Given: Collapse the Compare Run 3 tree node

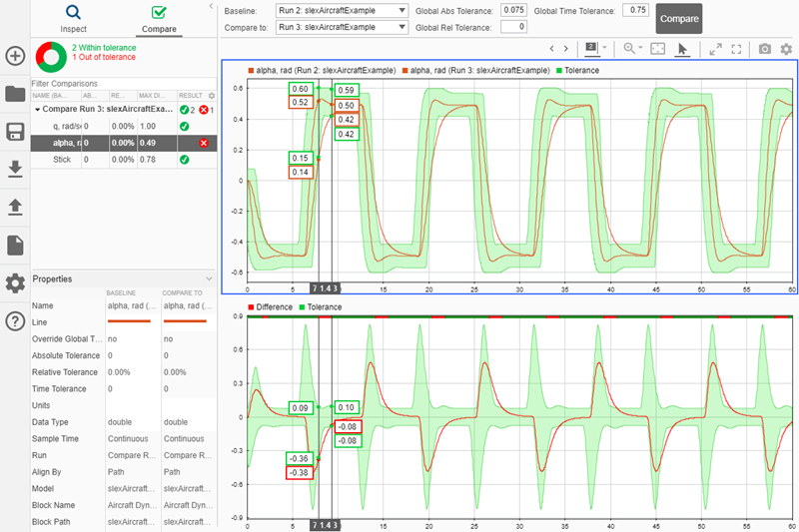Looking at the screenshot, I should (x=37, y=110).
